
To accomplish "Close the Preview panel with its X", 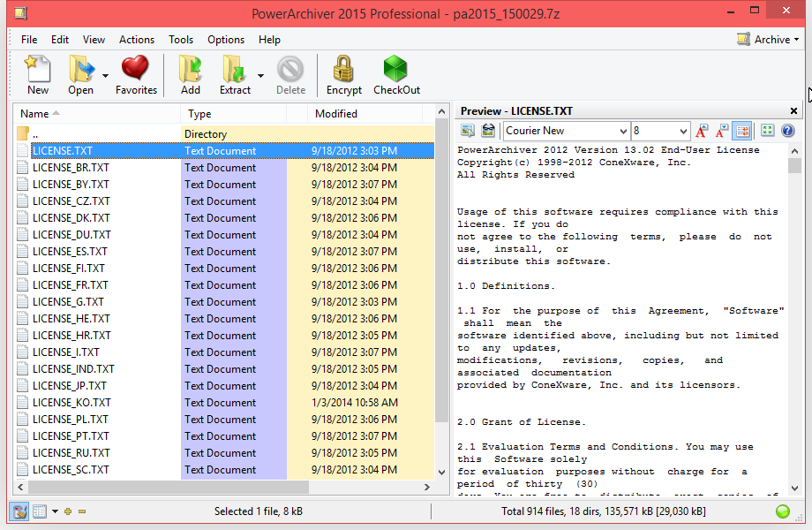I will [x=793, y=111].
